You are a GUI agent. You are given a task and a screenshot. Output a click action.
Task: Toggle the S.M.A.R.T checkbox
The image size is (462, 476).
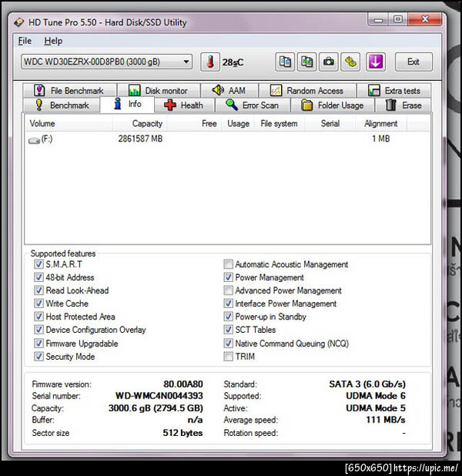[x=38, y=264]
